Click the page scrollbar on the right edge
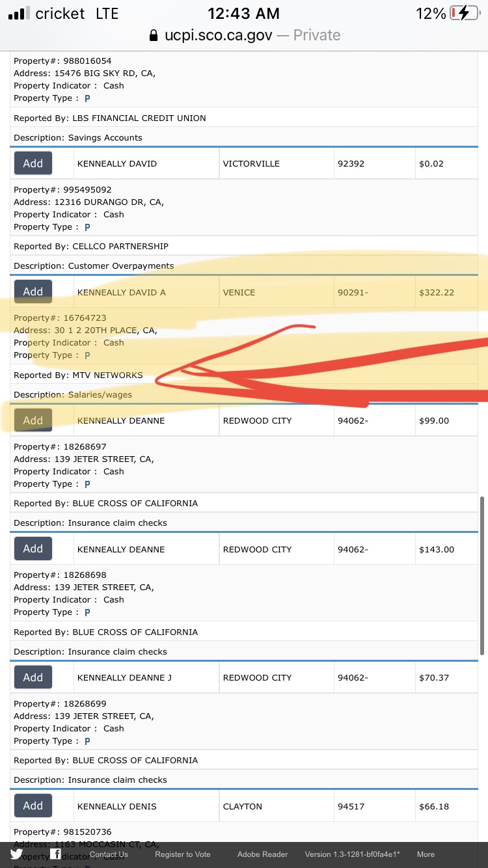 click(482, 576)
